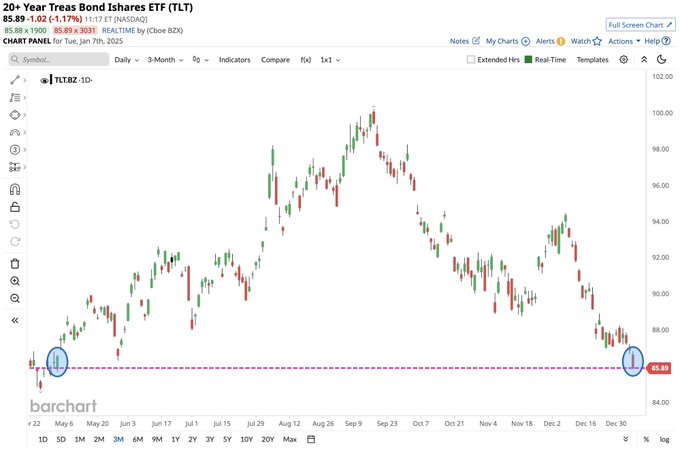Image resolution: width=680 pixels, height=449 pixels.
Task: Select the 2M range tab
Action: pyautogui.click(x=99, y=439)
